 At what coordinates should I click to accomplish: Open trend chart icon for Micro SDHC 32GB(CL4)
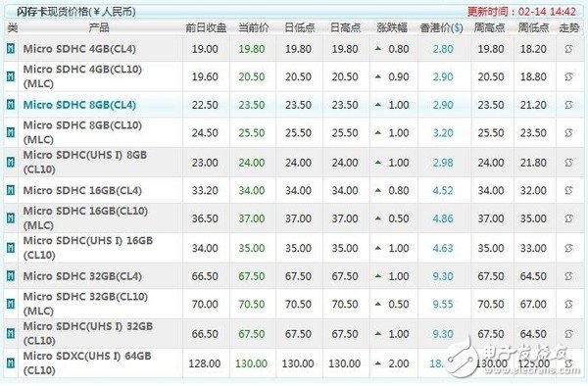coord(568,276)
